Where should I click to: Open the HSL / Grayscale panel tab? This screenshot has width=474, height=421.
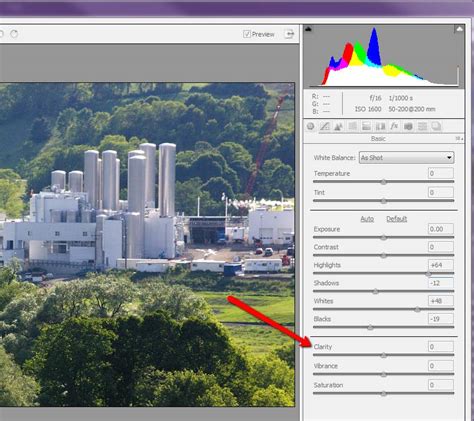(352, 126)
